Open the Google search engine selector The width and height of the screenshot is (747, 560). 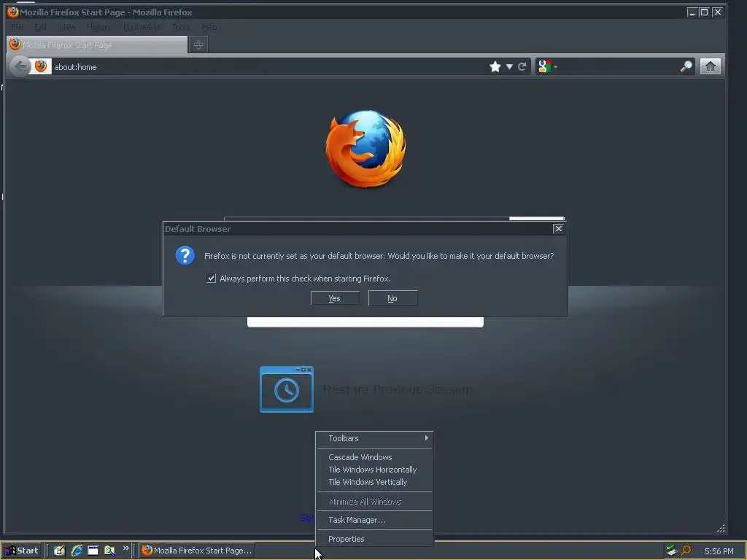[x=547, y=66]
